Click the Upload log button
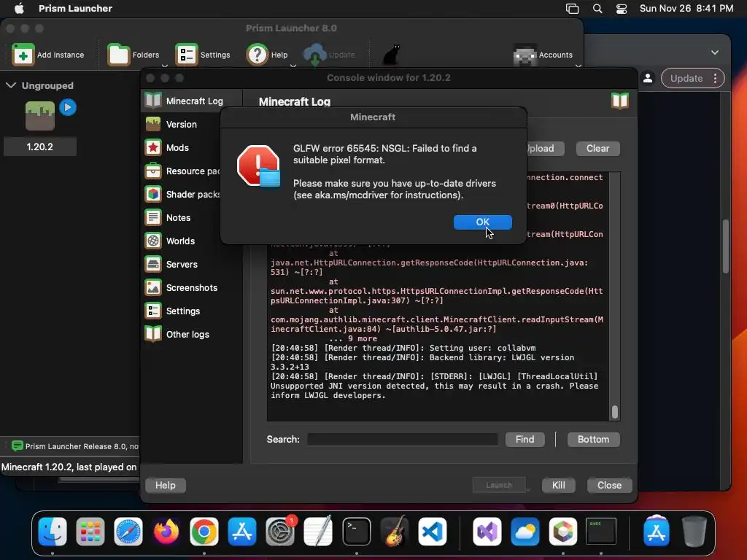Viewport: 747px width, 560px height. [546, 149]
